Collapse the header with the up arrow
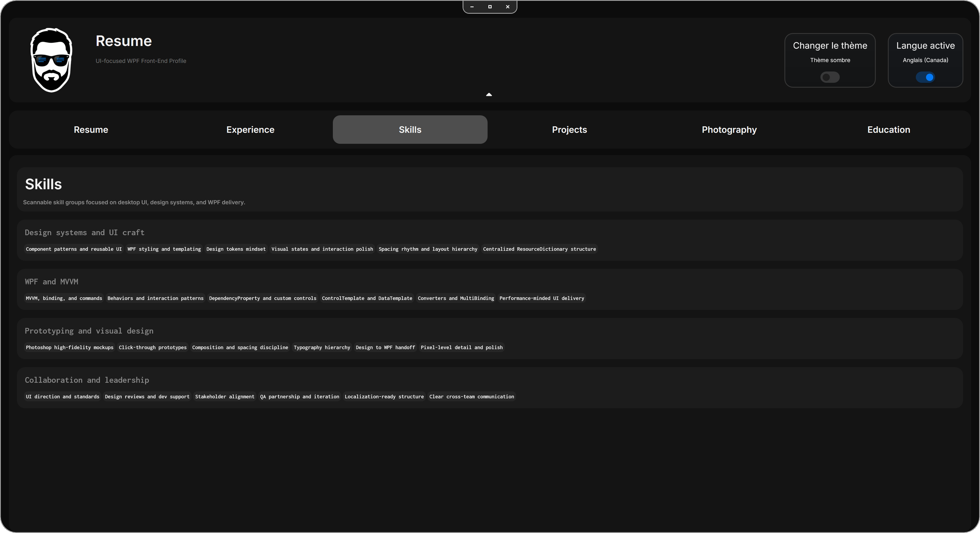The height and width of the screenshot is (533, 980). [489, 94]
